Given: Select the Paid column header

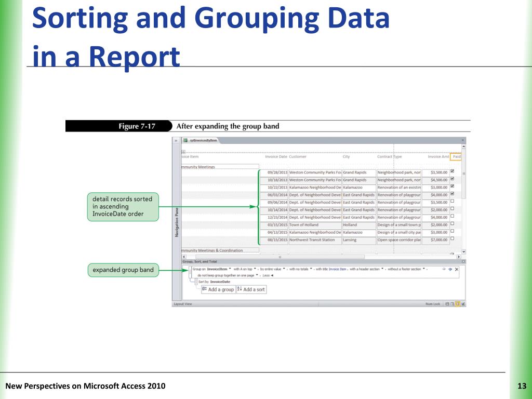Looking at the screenshot, I should click(457, 157).
